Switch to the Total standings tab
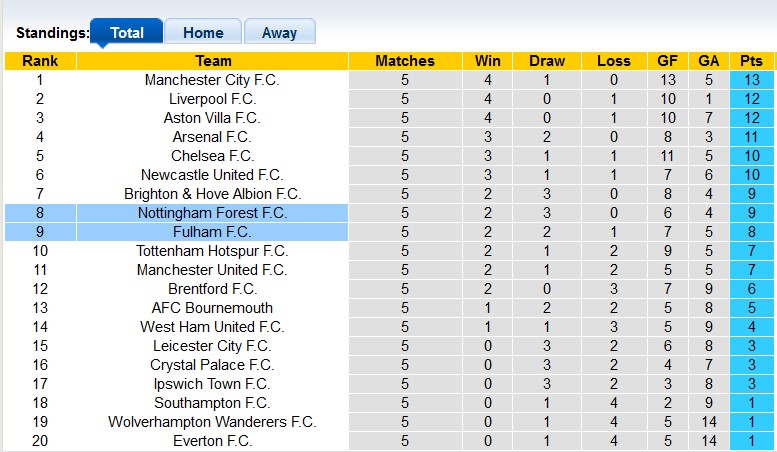 coord(127,33)
